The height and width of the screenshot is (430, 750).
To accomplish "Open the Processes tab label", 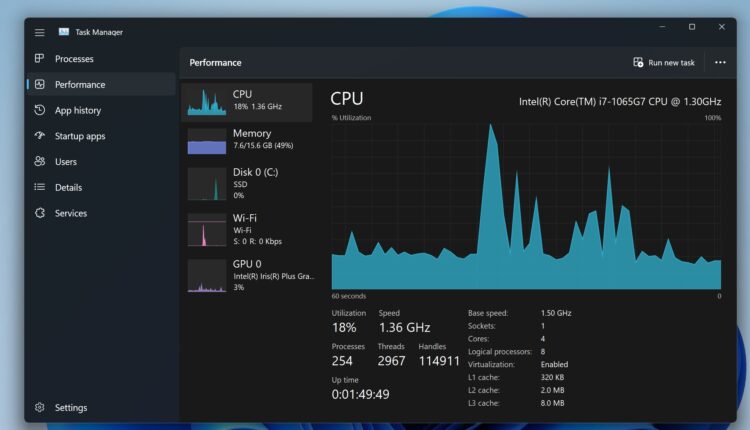I will (74, 59).
